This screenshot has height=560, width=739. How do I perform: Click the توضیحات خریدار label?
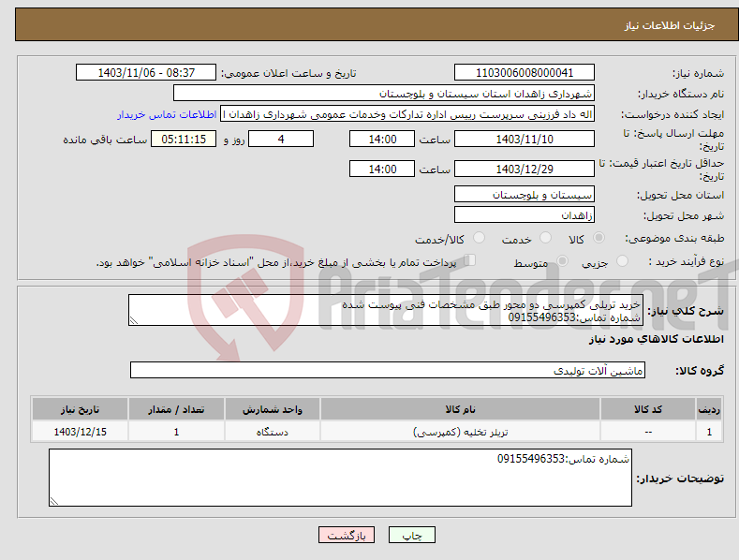[680, 479]
